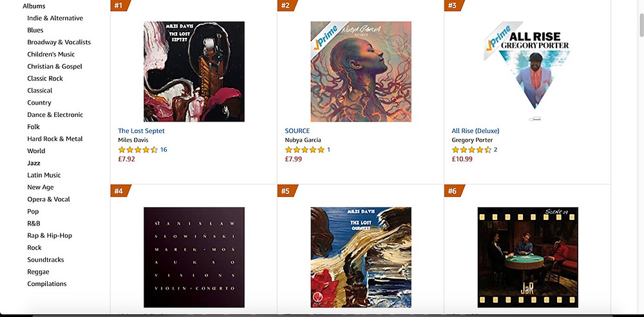This screenshot has height=317, width=644.
Task: Click the #4 rank badge
Action: 120,191
